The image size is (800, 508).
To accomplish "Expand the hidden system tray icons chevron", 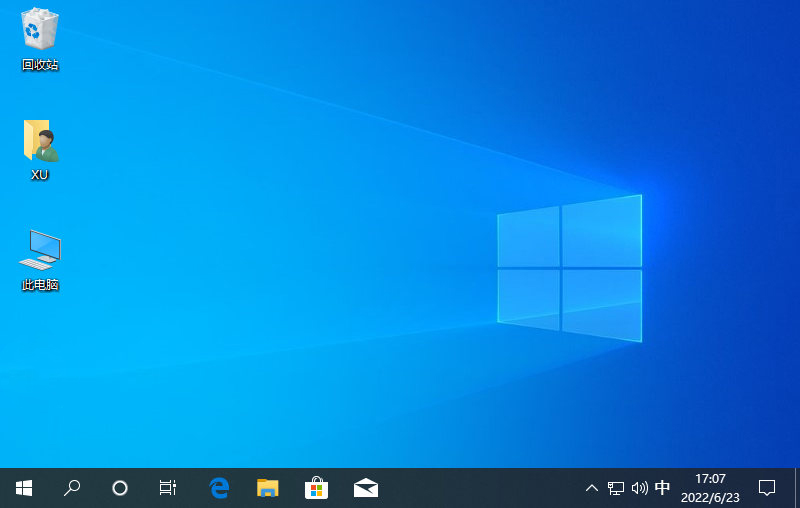I will [x=591, y=488].
